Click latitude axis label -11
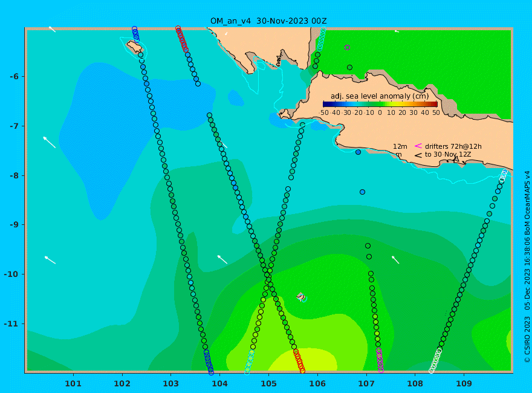 click(11, 323)
